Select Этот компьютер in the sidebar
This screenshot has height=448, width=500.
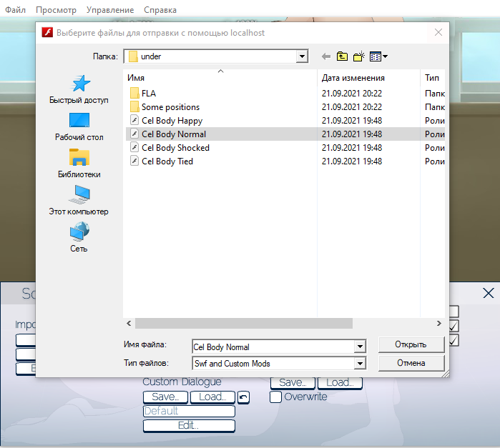tap(79, 200)
